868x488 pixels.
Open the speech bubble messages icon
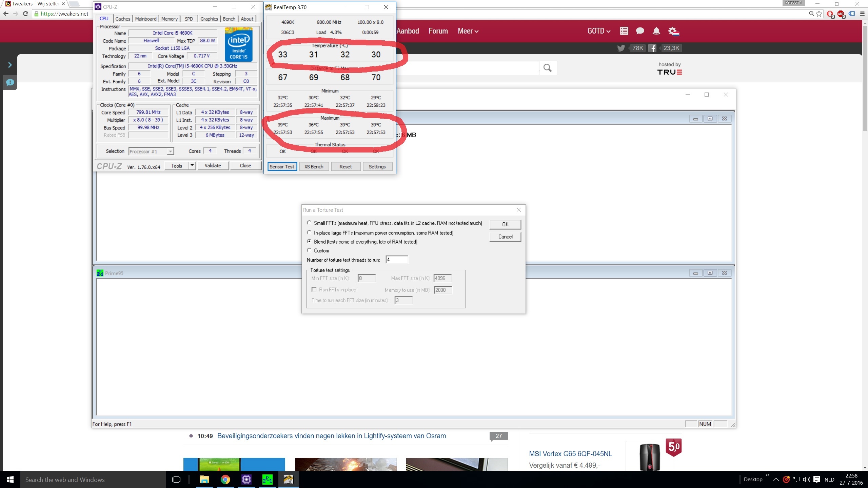(640, 31)
